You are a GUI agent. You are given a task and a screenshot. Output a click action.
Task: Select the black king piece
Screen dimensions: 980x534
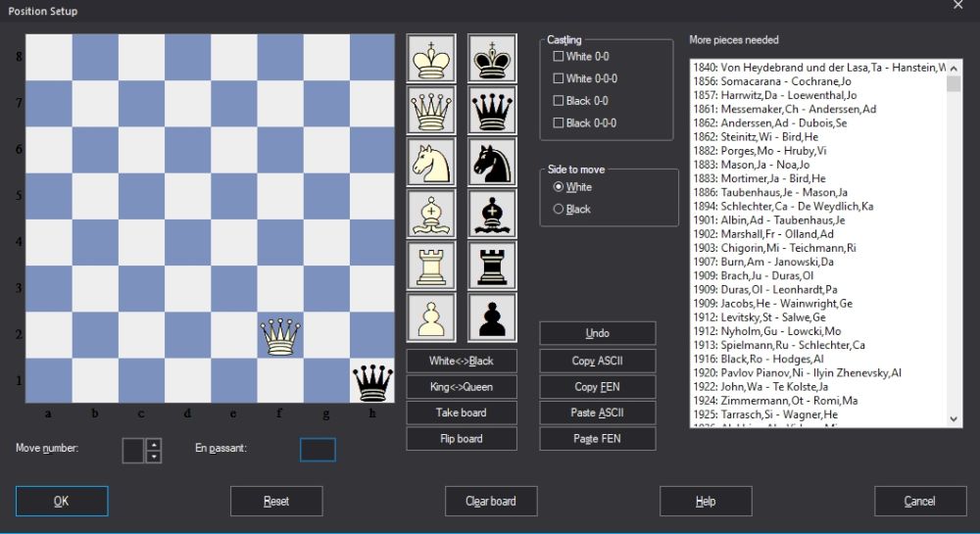[492, 59]
